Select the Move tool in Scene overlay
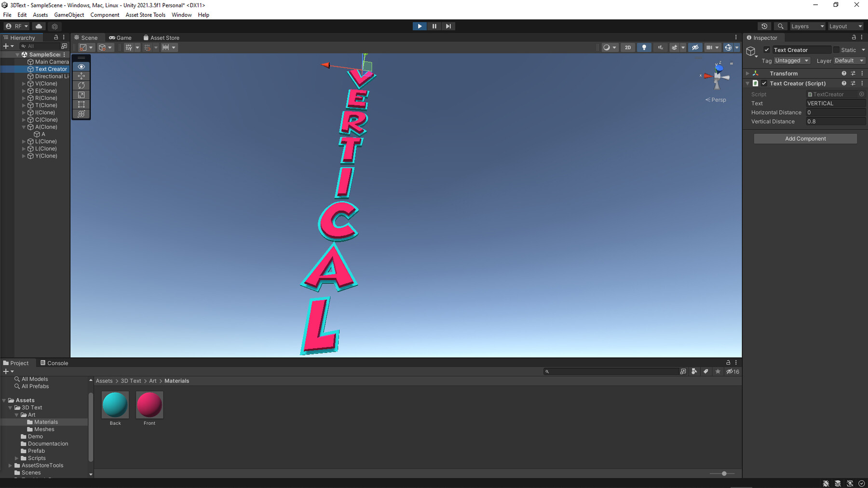 pyautogui.click(x=81, y=76)
